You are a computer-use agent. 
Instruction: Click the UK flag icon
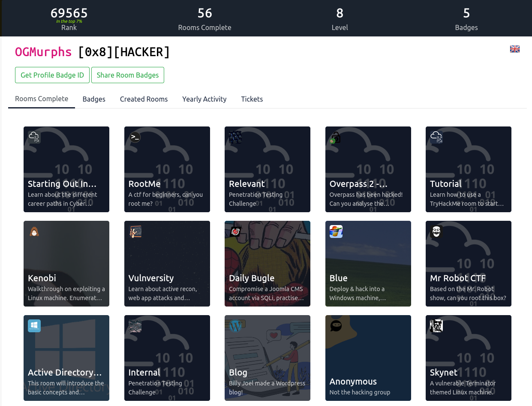point(515,49)
